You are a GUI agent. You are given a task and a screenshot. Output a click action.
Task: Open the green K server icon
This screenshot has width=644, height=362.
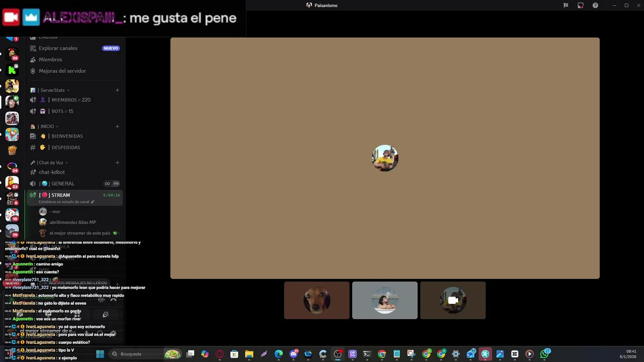pos(12,70)
